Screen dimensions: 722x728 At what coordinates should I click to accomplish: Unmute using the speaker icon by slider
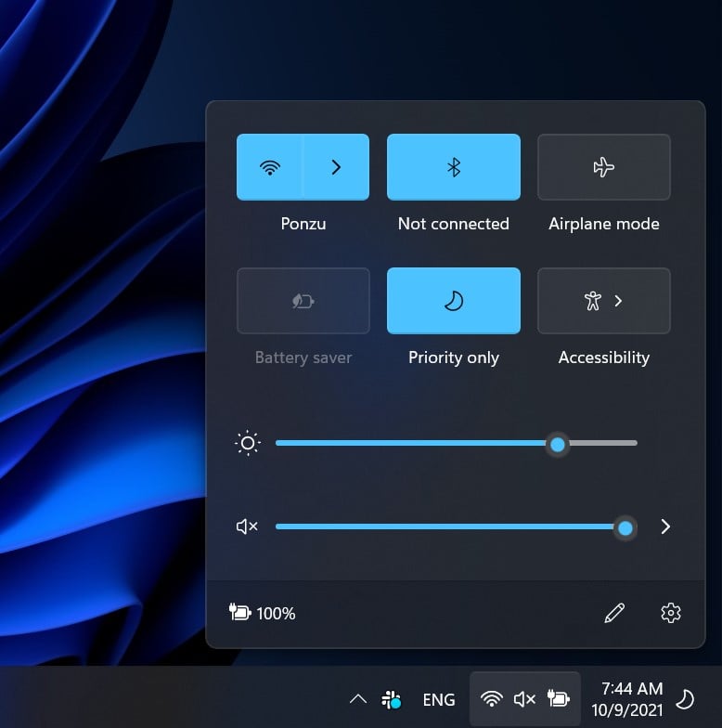click(247, 526)
